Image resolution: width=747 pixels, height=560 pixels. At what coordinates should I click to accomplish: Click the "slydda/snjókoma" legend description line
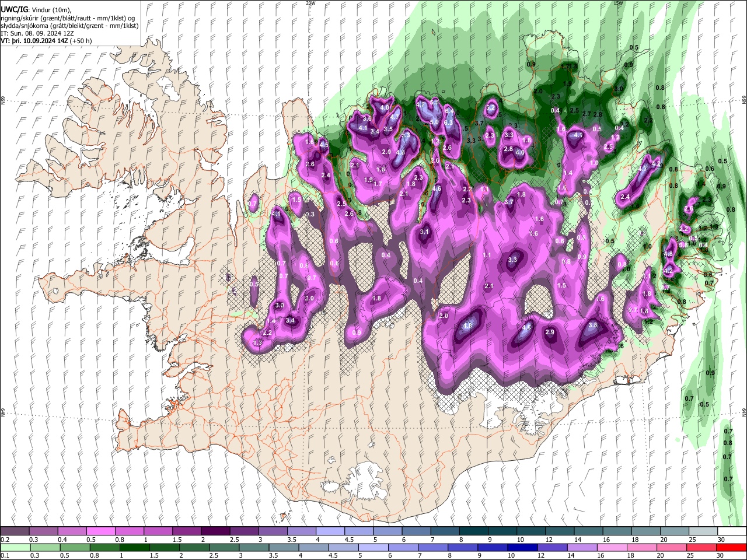point(69,26)
